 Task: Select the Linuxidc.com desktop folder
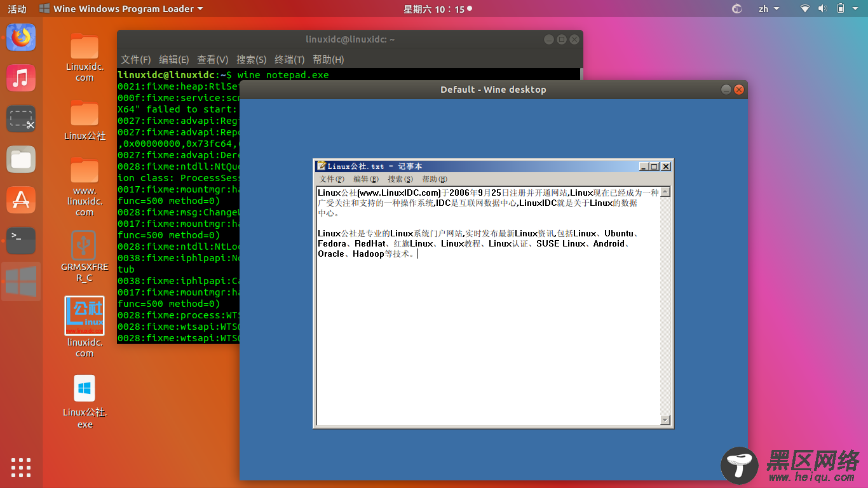coord(85,57)
